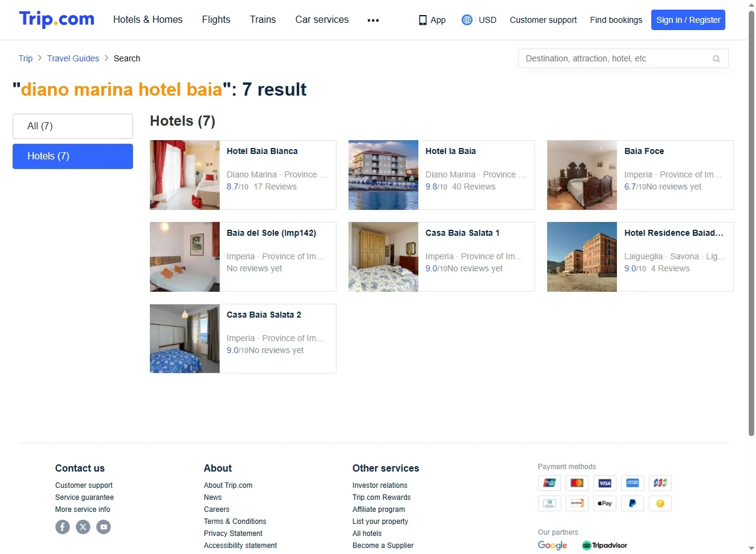Open the News footer link
The width and height of the screenshot is (756, 554).
click(212, 497)
